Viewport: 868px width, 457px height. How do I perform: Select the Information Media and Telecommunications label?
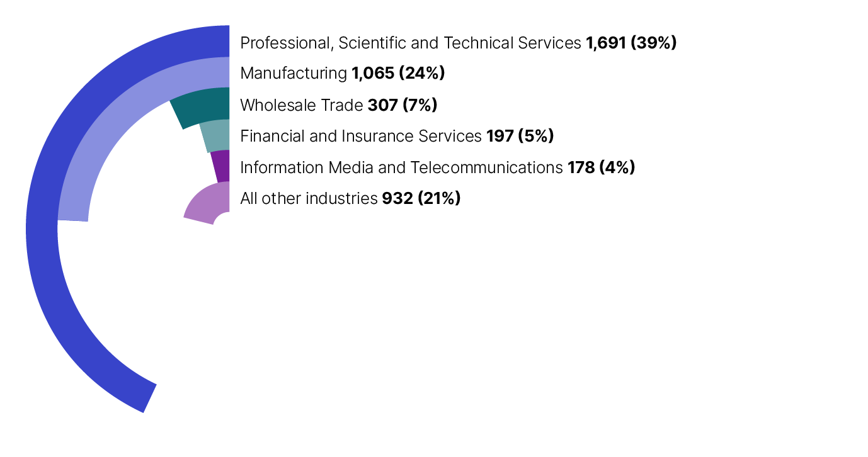(401, 167)
